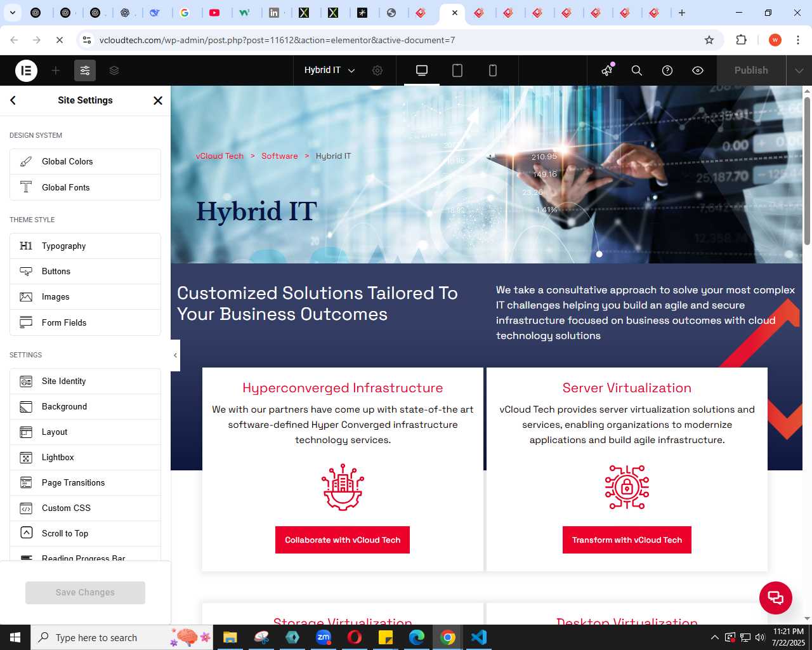Click the add element plus icon

pyautogui.click(x=56, y=70)
